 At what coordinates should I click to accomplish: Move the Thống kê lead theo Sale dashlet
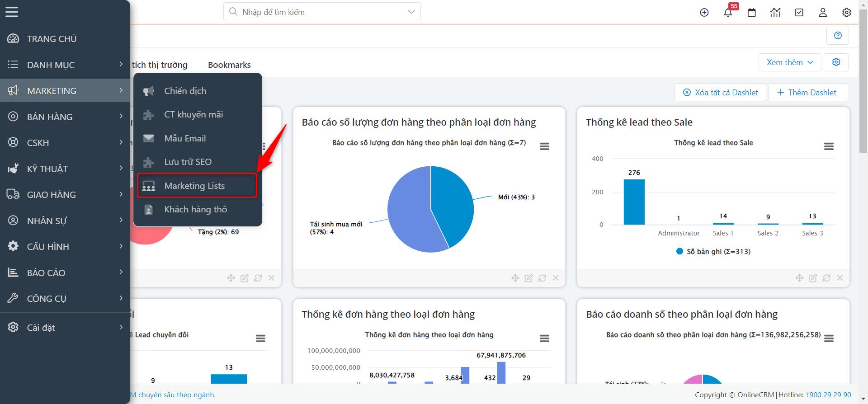800,278
